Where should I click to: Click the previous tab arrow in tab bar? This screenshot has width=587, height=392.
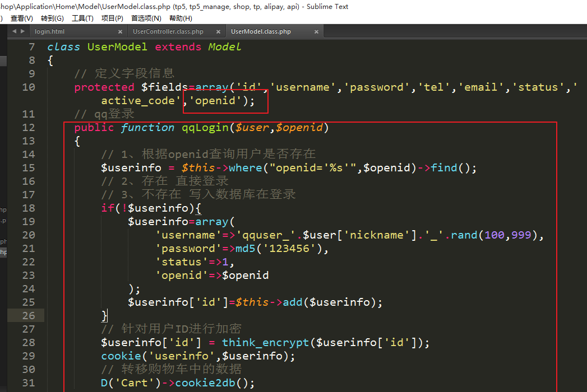15,31
